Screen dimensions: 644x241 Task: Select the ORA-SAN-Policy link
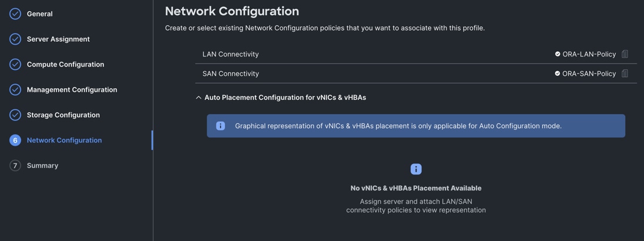tap(589, 73)
